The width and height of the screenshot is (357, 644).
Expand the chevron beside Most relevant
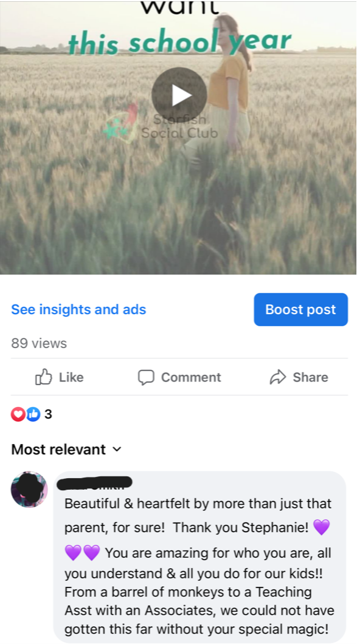click(117, 450)
